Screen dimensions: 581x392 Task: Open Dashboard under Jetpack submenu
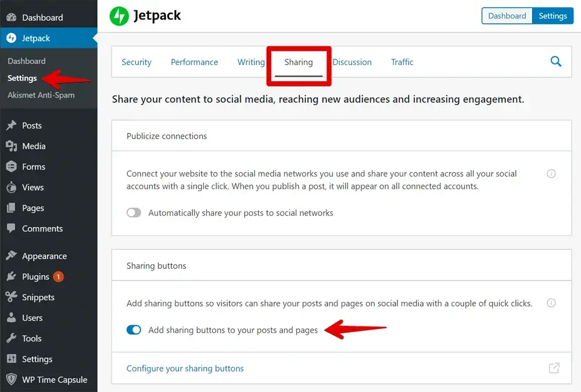tap(27, 61)
